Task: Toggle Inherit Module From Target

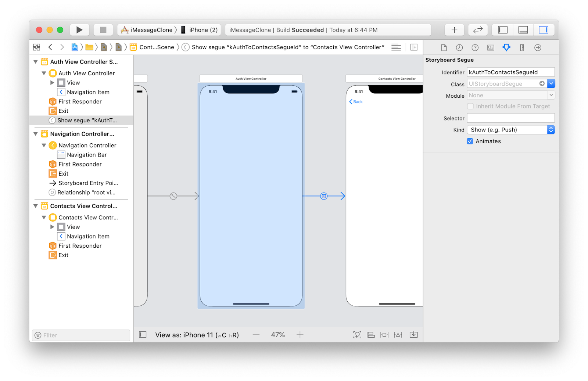Action: click(470, 106)
